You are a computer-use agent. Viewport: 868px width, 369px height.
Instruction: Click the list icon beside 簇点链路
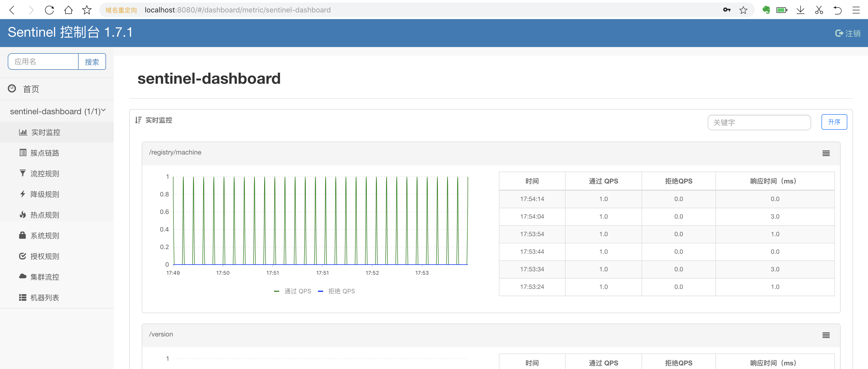tap(23, 153)
